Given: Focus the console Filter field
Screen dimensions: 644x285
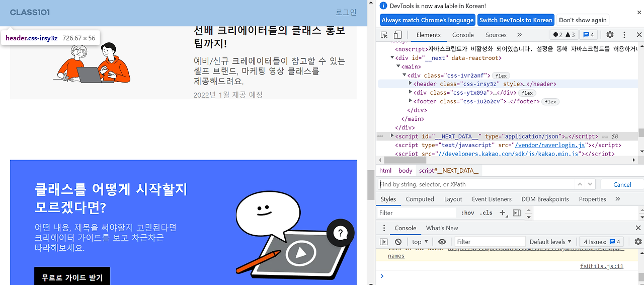Looking at the screenshot, I should (x=490, y=242).
